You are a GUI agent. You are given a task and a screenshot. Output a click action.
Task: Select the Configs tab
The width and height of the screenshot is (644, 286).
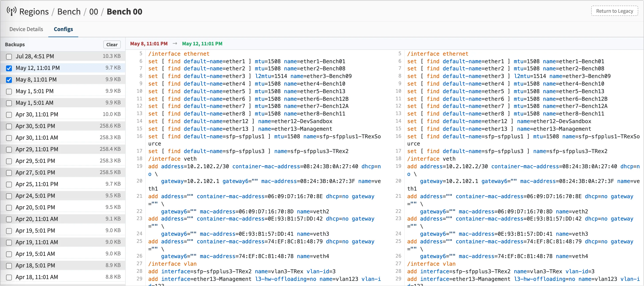point(63,29)
